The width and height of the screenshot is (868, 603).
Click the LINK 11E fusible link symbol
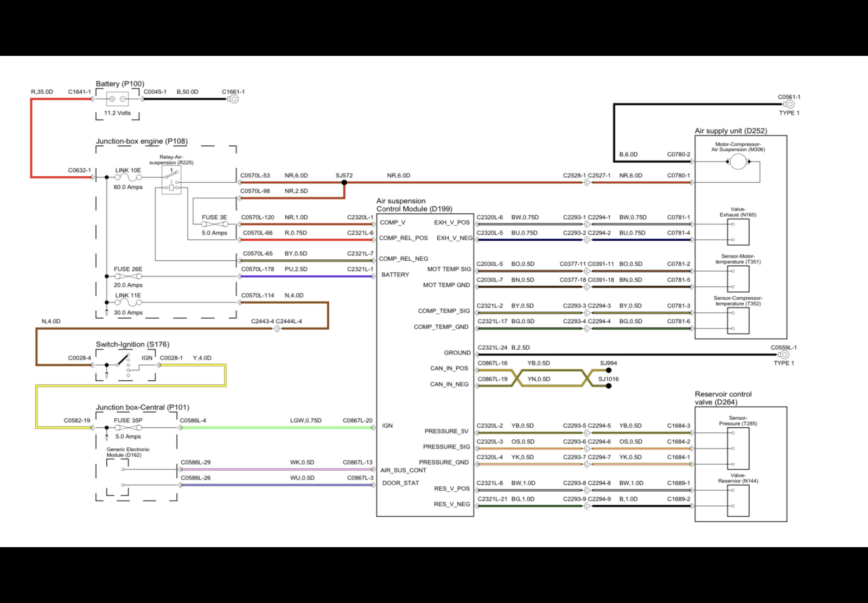pos(128,303)
